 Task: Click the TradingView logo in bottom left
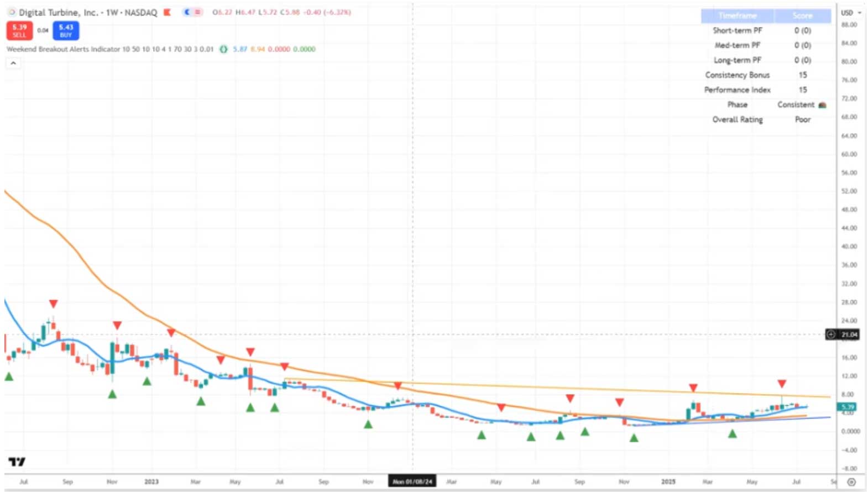click(x=17, y=462)
